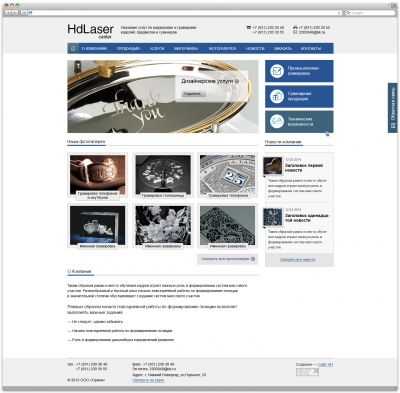Open the first news headline with heart image
The image size is (400, 393).
[x=304, y=168]
